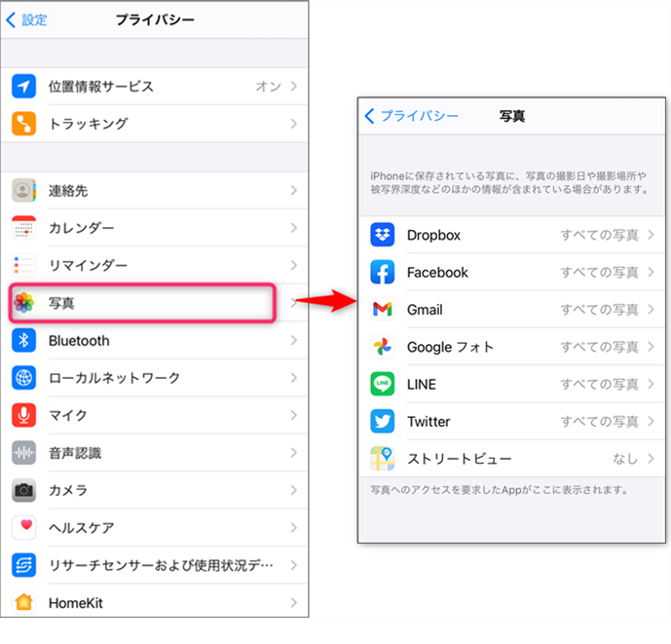The height and width of the screenshot is (644, 671).
Task: Go back to 設定 from プライバシー
Action: point(26,19)
